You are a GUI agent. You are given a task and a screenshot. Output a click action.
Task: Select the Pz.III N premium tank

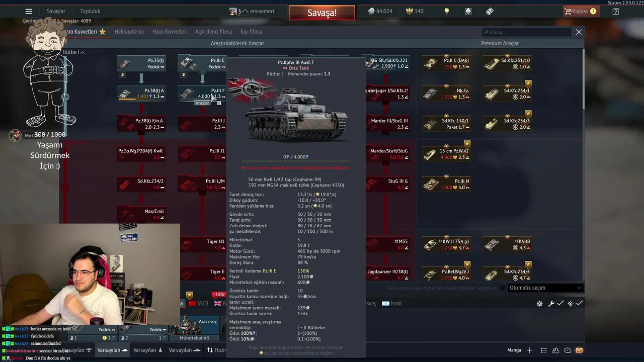point(446,184)
